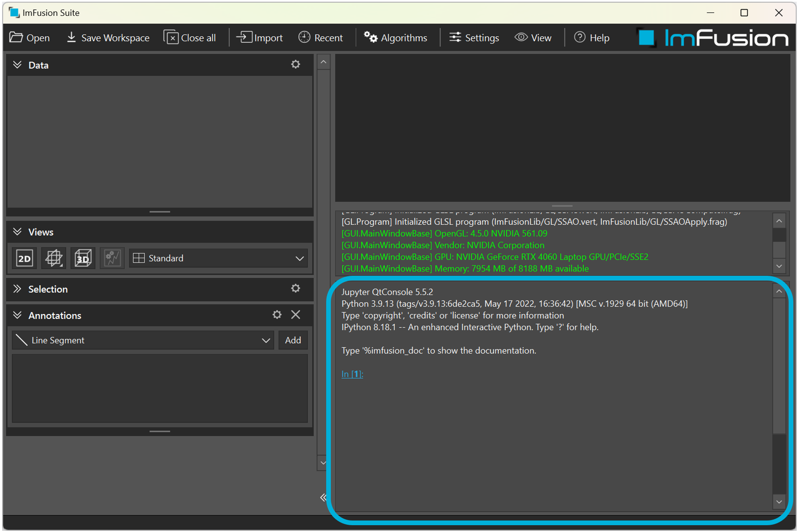Click Save Workspace in the toolbar
798x532 pixels.
click(108, 38)
